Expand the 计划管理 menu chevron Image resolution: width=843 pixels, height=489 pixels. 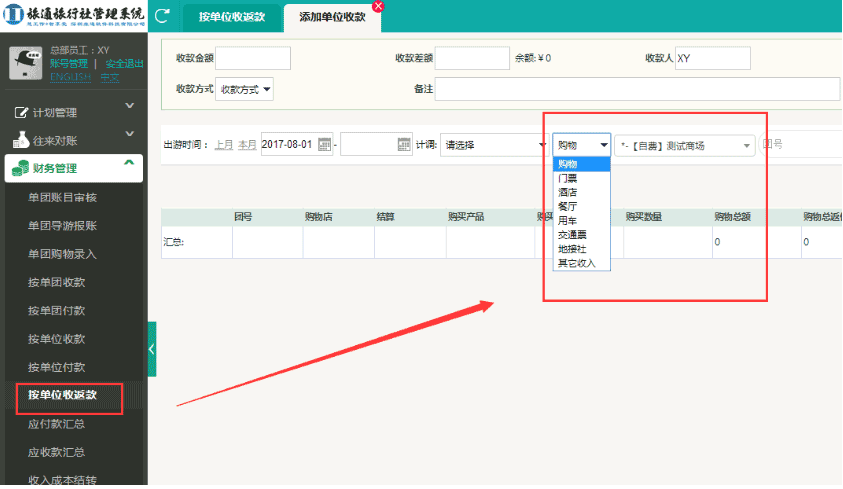(130, 105)
